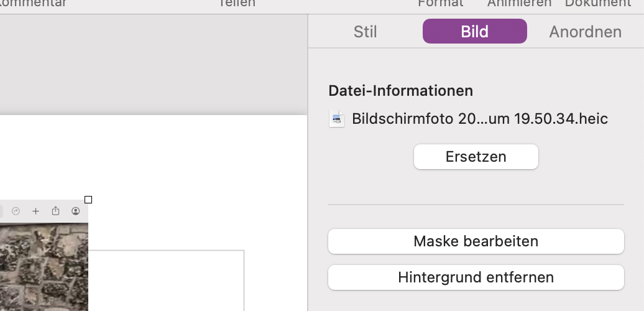Click the Bildschirmfoto file name text

(x=479, y=119)
